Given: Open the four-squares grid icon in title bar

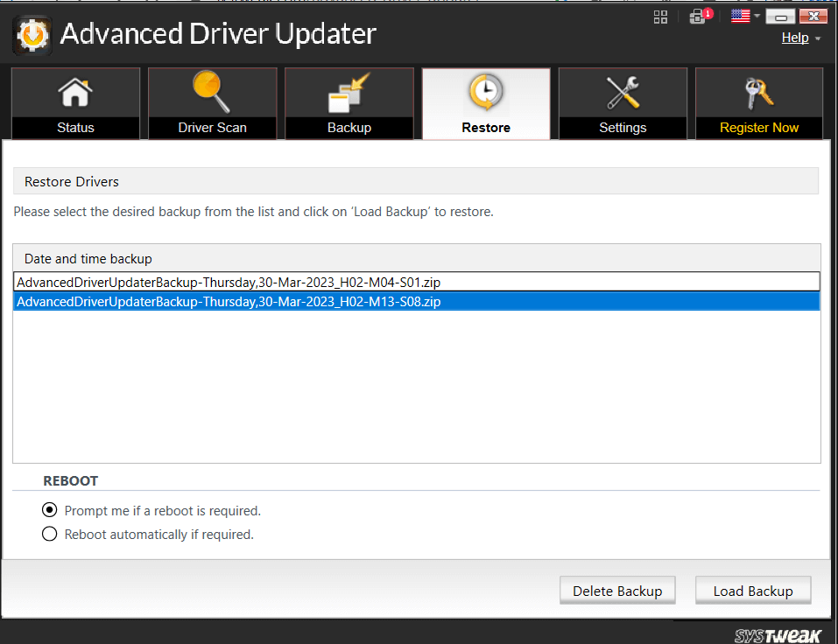Looking at the screenshot, I should pos(661,16).
